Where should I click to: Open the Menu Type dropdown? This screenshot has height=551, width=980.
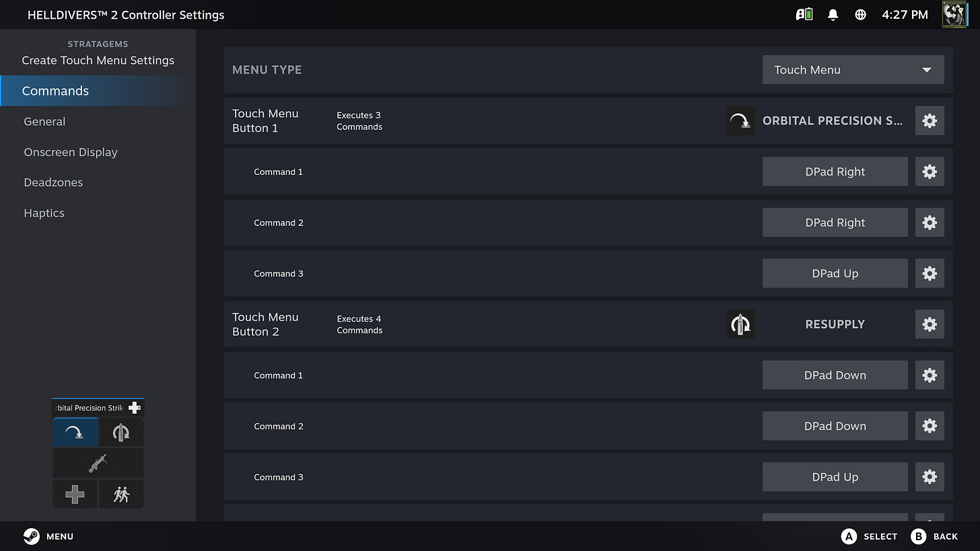pyautogui.click(x=853, y=70)
